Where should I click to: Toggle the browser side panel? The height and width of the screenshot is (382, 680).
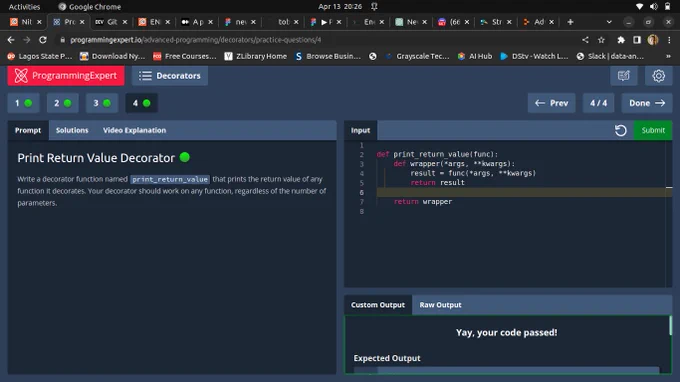tap(637, 40)
